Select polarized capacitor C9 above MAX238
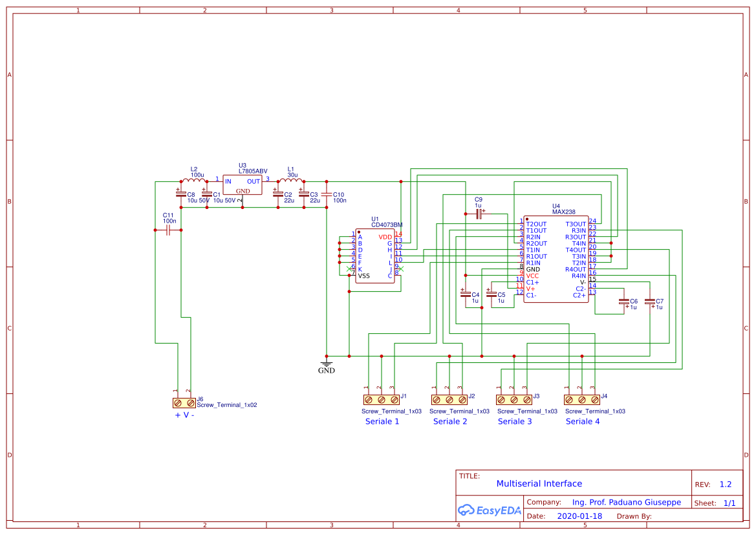This screenshot has height=535, width=756. [479, 212]
